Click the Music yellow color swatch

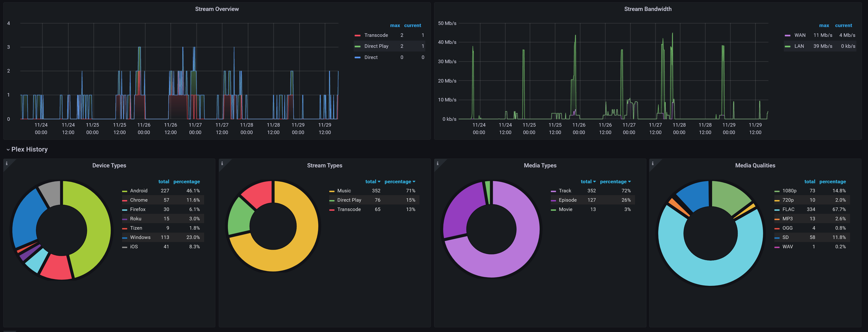pos(332,191)
